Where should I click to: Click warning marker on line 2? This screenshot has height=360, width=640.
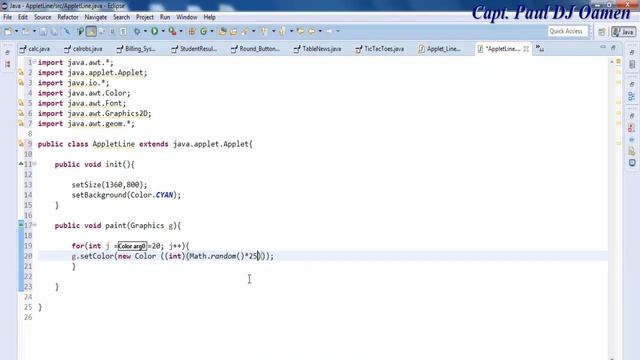[21, 73]
